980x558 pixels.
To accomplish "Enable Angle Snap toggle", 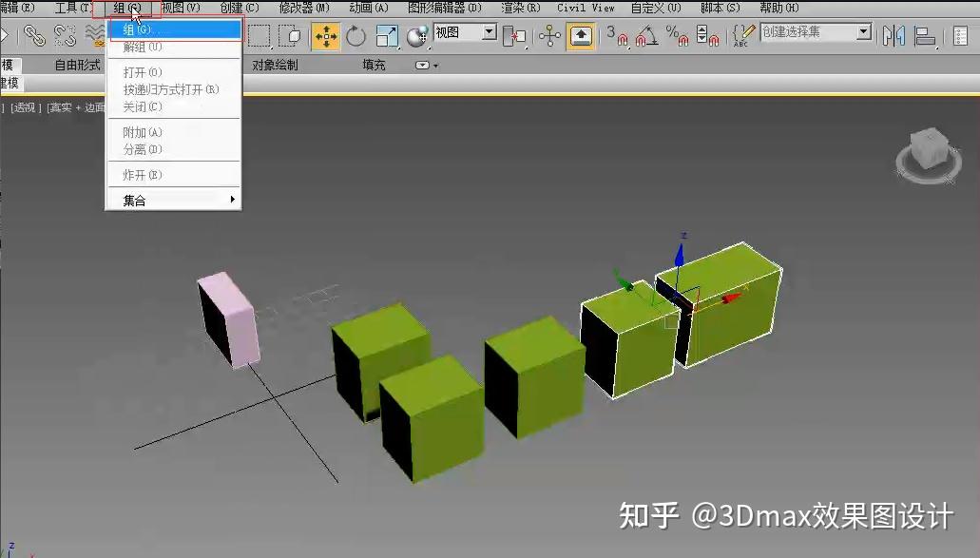I will click(x=647, y=36).
